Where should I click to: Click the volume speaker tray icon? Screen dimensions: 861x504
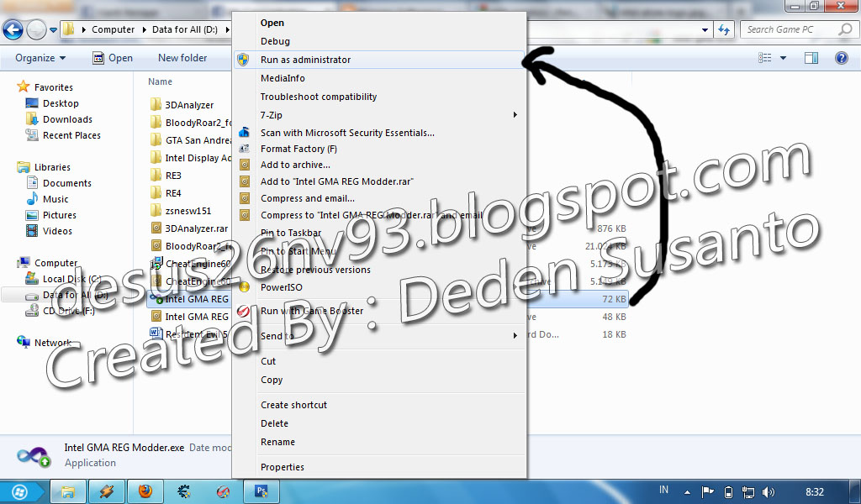coord(769,492)
